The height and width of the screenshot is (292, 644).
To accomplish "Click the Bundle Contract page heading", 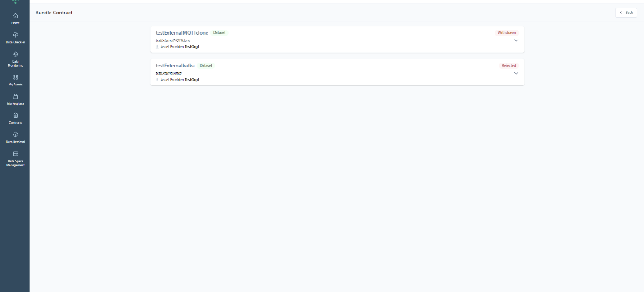I will click(54, 13).
